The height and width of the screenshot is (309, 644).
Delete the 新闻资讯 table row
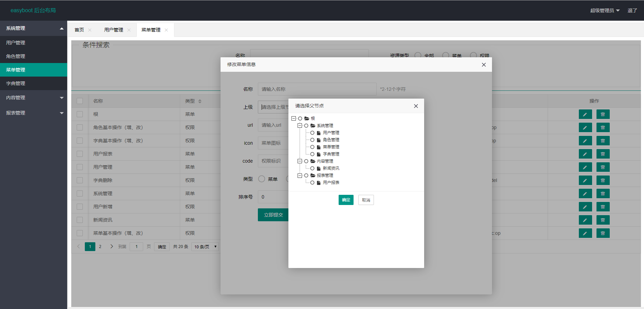[x=603, y=220]
